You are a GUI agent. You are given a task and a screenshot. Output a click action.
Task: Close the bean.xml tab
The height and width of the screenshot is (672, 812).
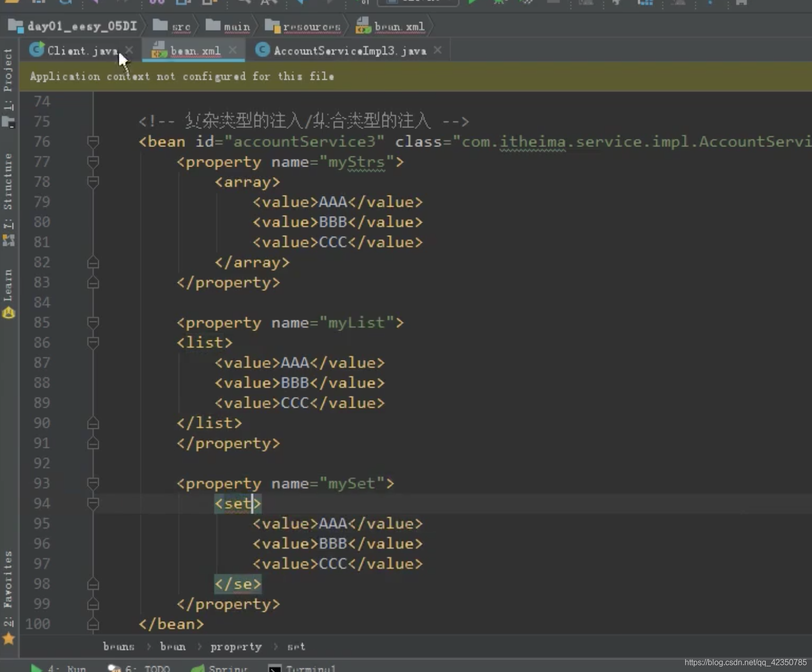pos(233,50)
